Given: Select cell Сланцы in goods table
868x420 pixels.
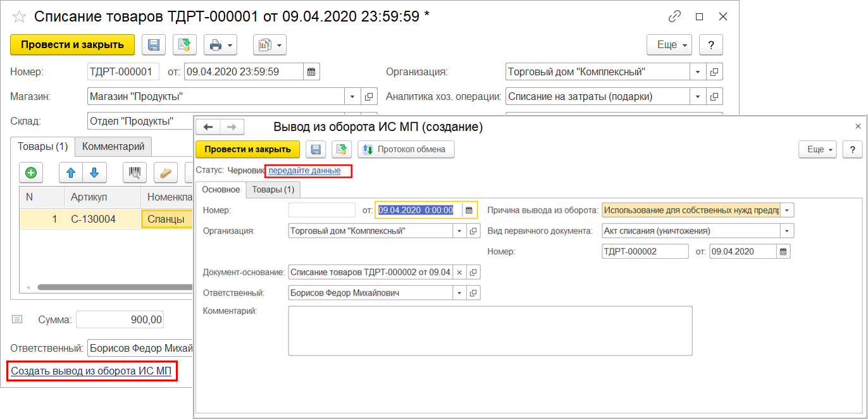Looking at the screenshot, I should (x=168, y=219).
